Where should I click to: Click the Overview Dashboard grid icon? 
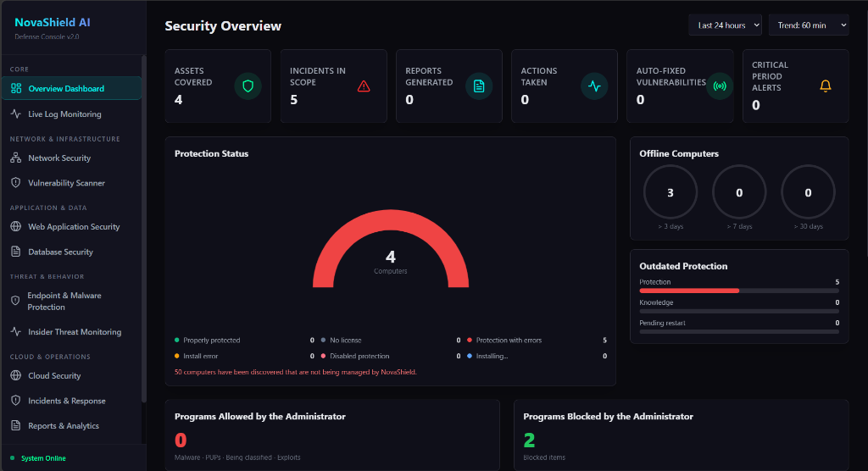click(16, 88)
